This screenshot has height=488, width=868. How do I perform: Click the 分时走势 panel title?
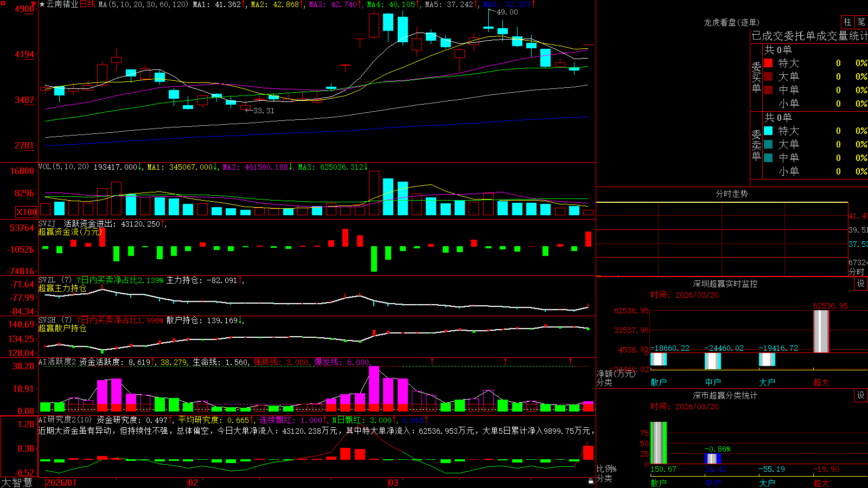pos(731,194)
